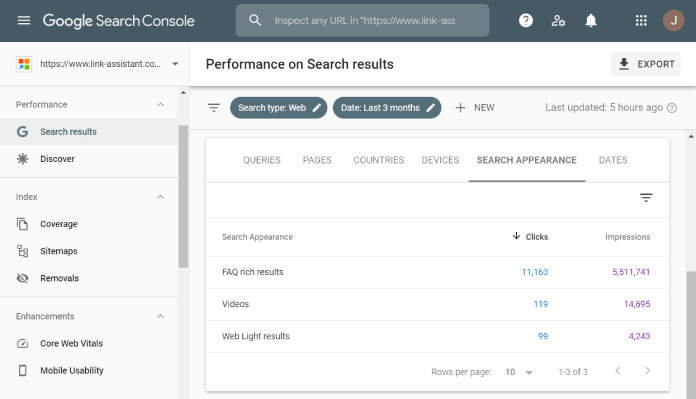Open the property selector dropdown
Image resolution: width=696 pixels, height=399 pixels.
(x=175, y=64)
